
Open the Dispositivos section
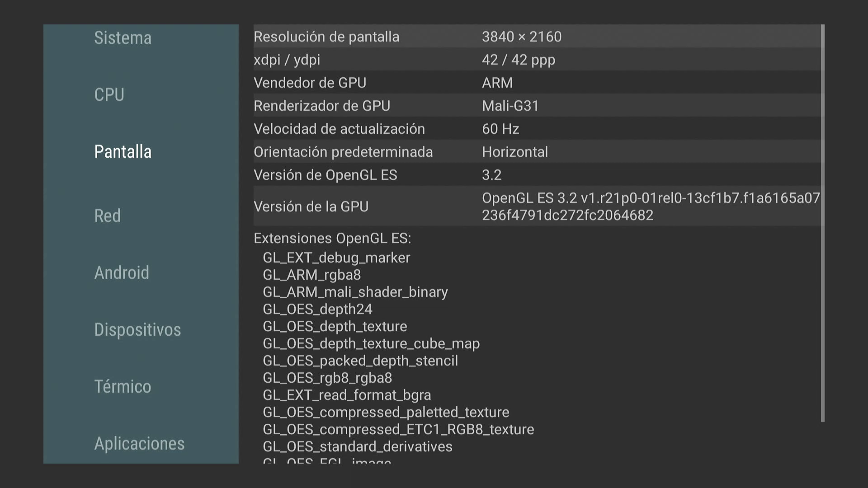pyautogui.click(x=137, y=330)
